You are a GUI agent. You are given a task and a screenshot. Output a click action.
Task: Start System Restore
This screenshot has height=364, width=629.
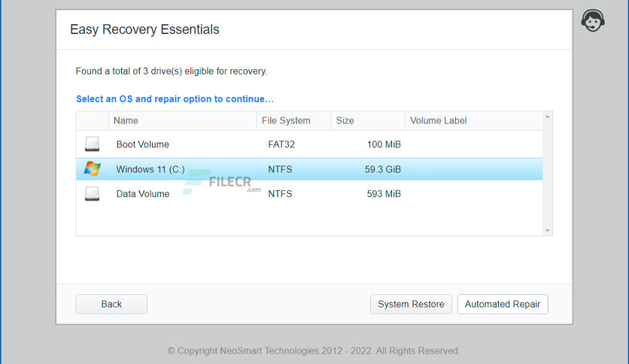tap(411, 305)
